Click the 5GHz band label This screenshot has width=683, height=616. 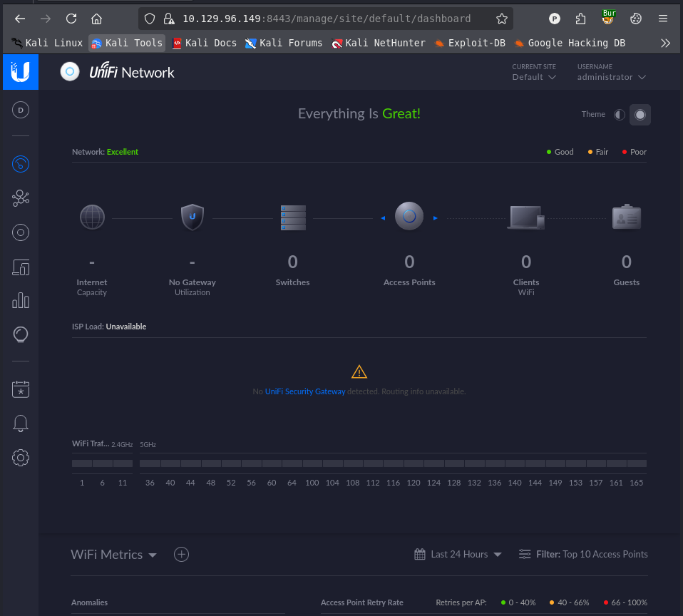click(148, 444)
